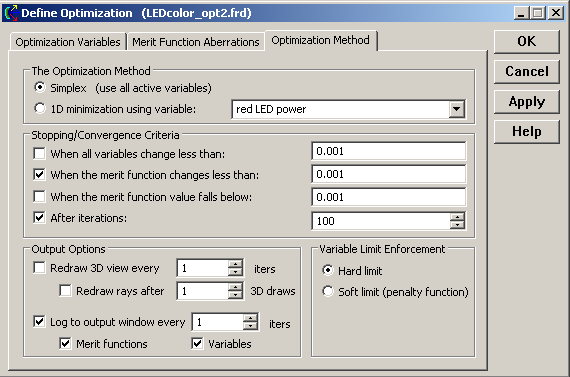Viewport: 570px width, 377px height.
Task: Increase the After iterations value with up arrow
Action: (x=457, y=217)
